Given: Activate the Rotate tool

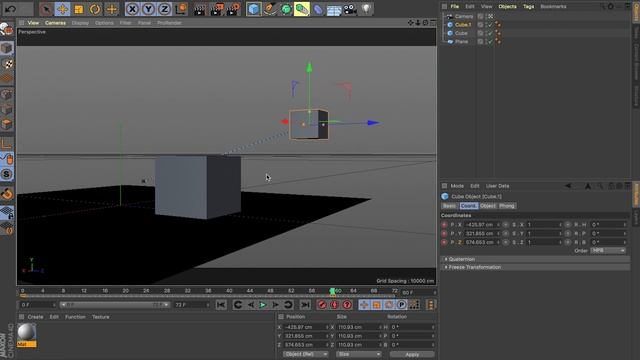Looking at the screenshot, I should [95, 9].
